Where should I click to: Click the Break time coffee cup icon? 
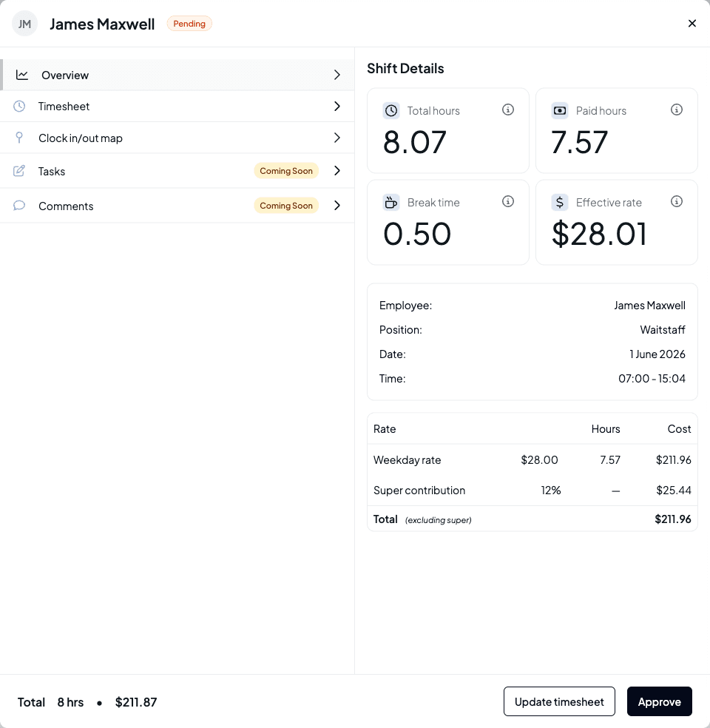pyautogui.click(x=391, y=203)
